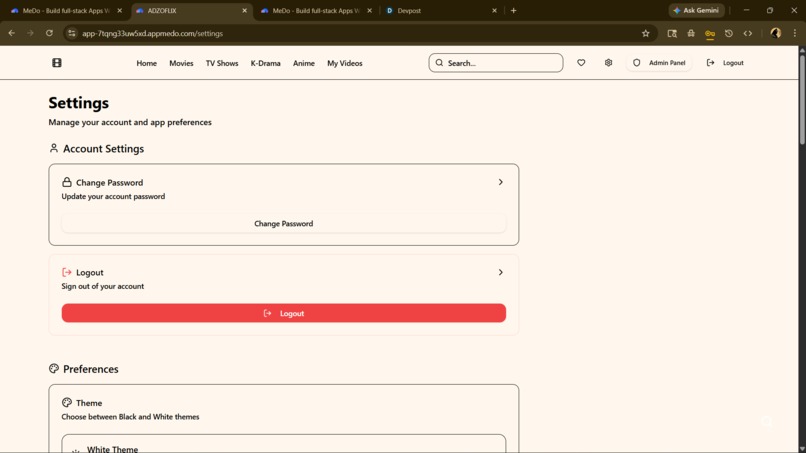Open settings gear icon in navbar
This screenshot has width=806, height=453.
tap(608, 63)
